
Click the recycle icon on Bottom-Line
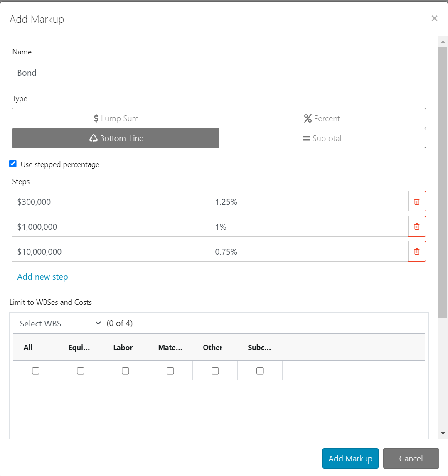click(x=94, y=138)
